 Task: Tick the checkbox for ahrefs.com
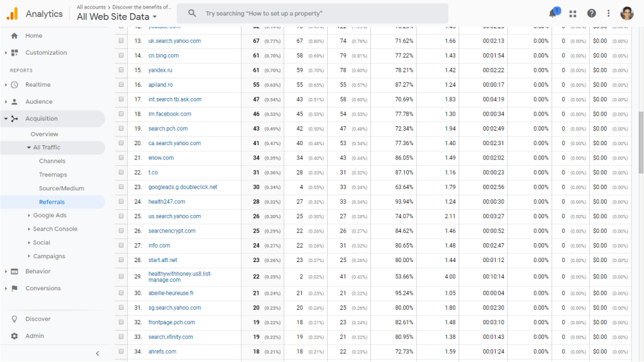pos(121,351)
